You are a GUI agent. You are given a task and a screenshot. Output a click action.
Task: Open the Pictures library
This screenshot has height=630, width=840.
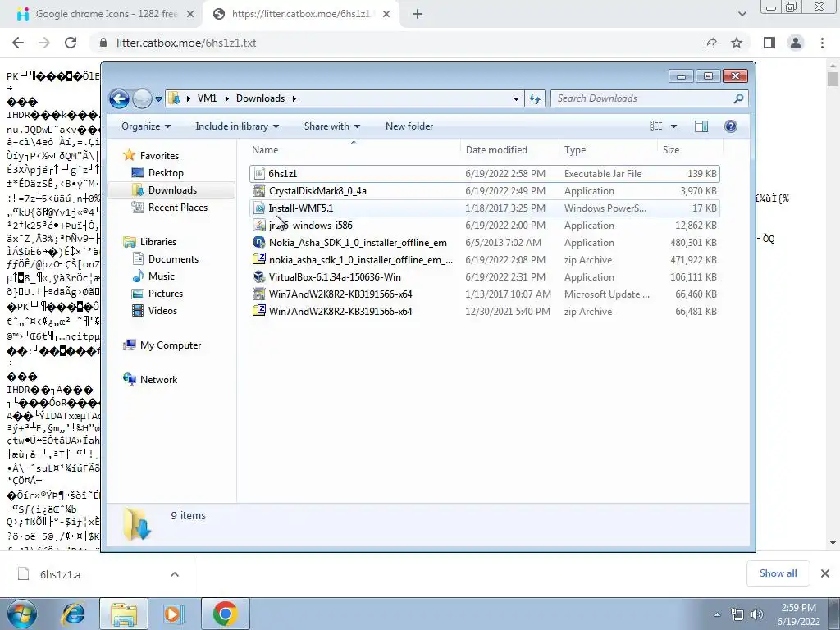click(165, 294)
